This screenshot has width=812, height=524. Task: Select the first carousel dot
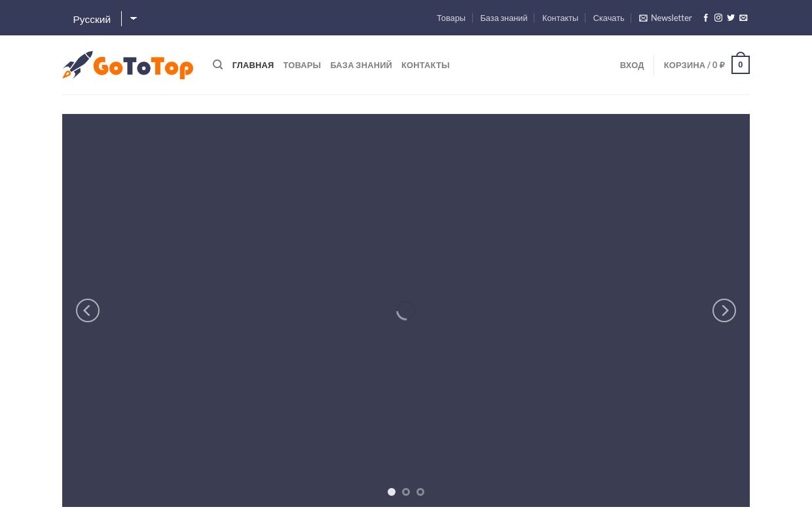392,492
